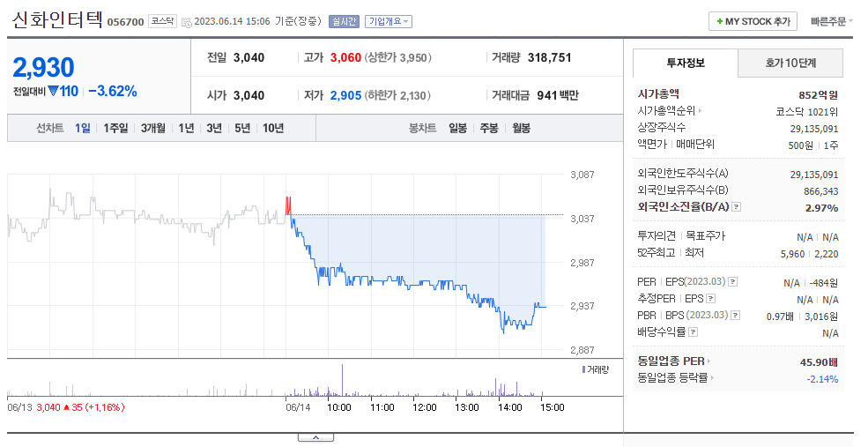The image size is (868, 447).
Task: Click the -3.62% change value
Action: click(113, 92)
